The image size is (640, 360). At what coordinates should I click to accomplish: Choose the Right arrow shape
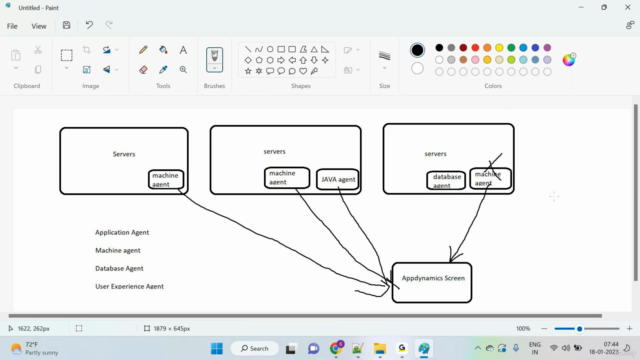(281, 60)
